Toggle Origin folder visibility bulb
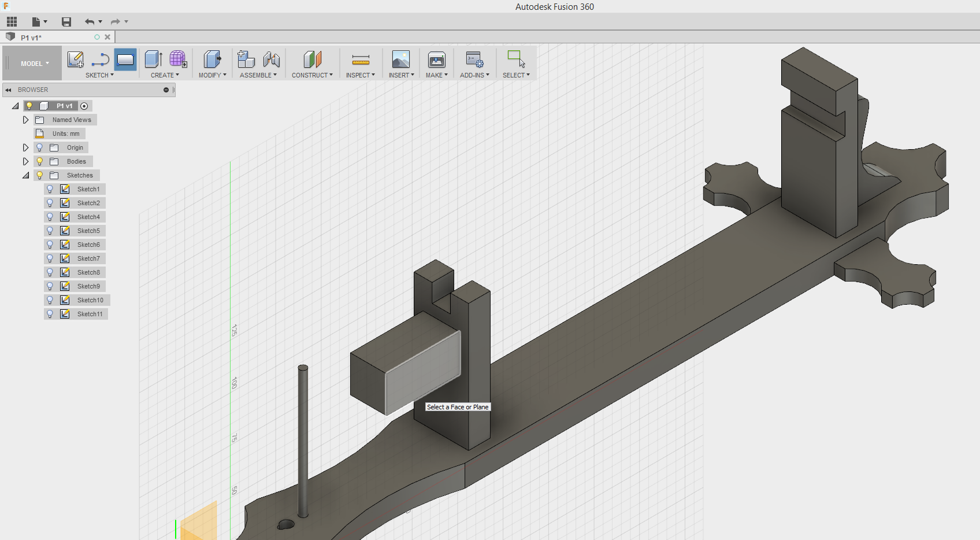 click(39, 147)
